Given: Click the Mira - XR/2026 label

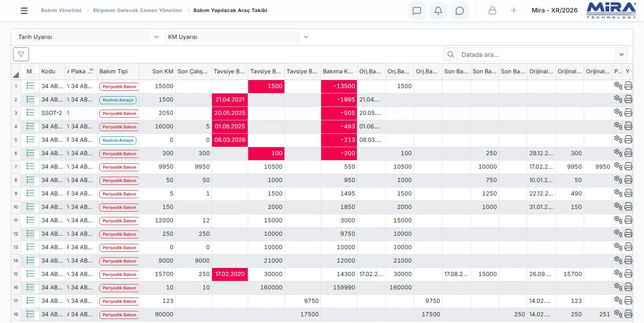Looking at the screenshot, I should click(555, 10).
